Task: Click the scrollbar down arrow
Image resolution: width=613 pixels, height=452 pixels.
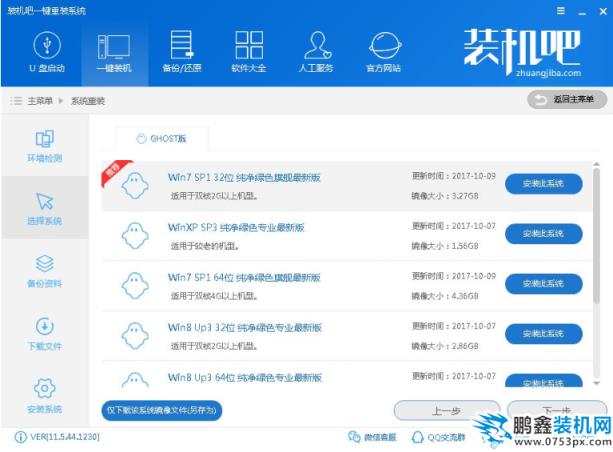Action: [596, 384]
